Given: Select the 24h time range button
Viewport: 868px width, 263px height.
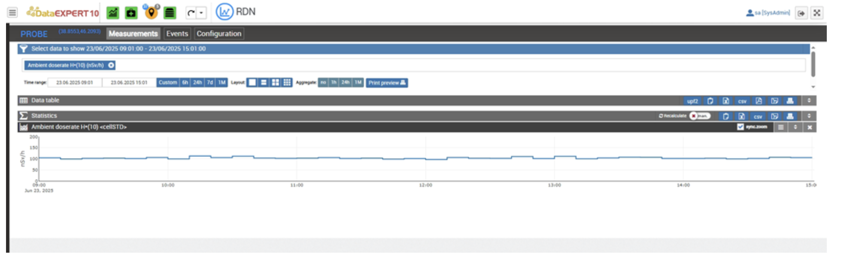Looking at the screenshot, I should 197,83.
